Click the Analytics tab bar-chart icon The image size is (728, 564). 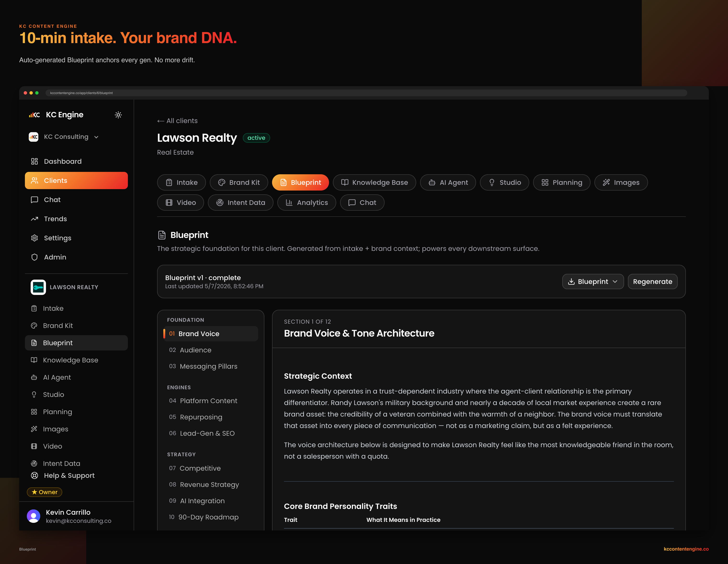[289, 203]
